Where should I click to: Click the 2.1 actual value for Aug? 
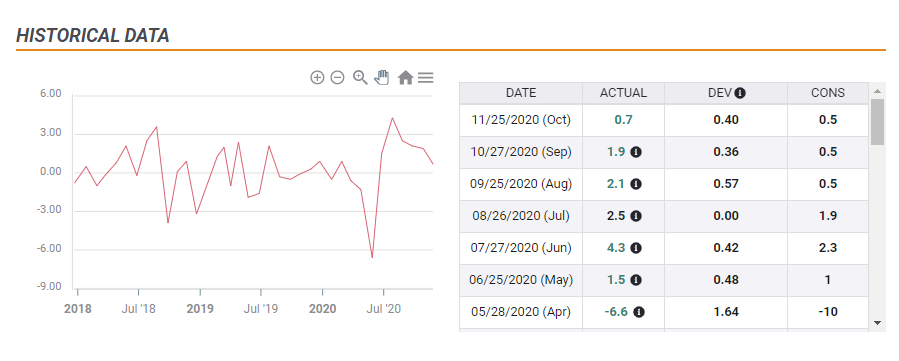pyautogui.click(x=616, y=184)
